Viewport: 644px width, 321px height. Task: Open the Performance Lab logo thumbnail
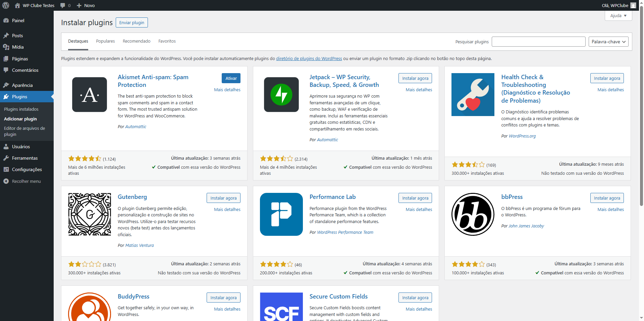pyautogui.click(x=281, y=214)
